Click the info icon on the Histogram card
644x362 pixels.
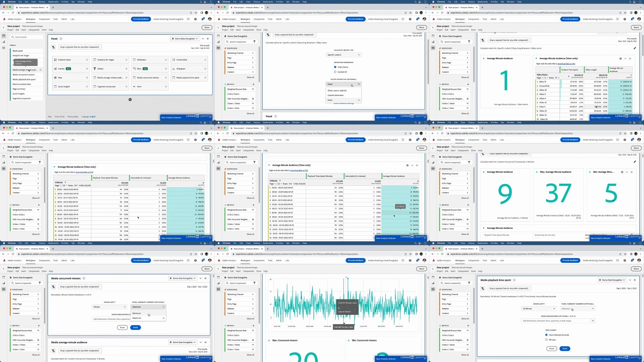205,69
